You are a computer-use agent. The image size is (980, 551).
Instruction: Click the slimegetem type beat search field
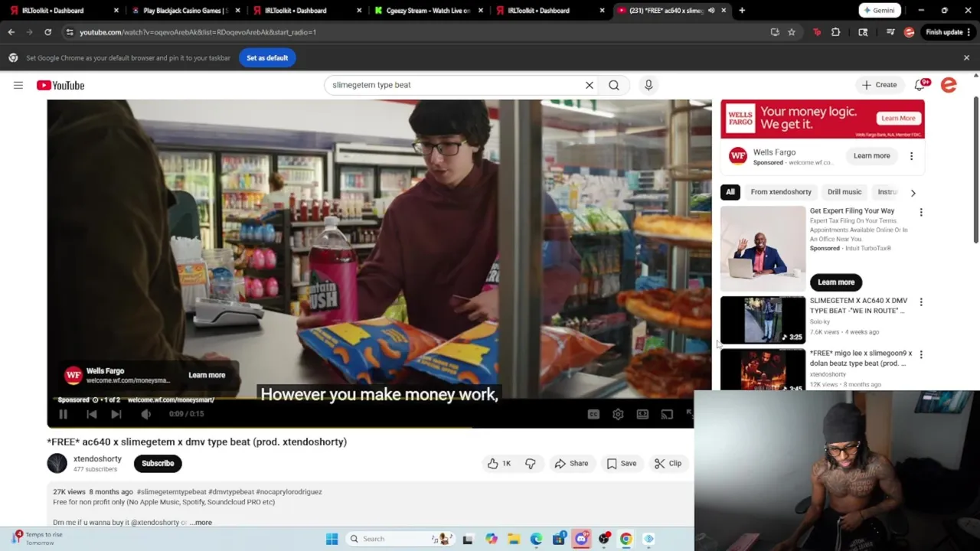click(x=455, y=85)
